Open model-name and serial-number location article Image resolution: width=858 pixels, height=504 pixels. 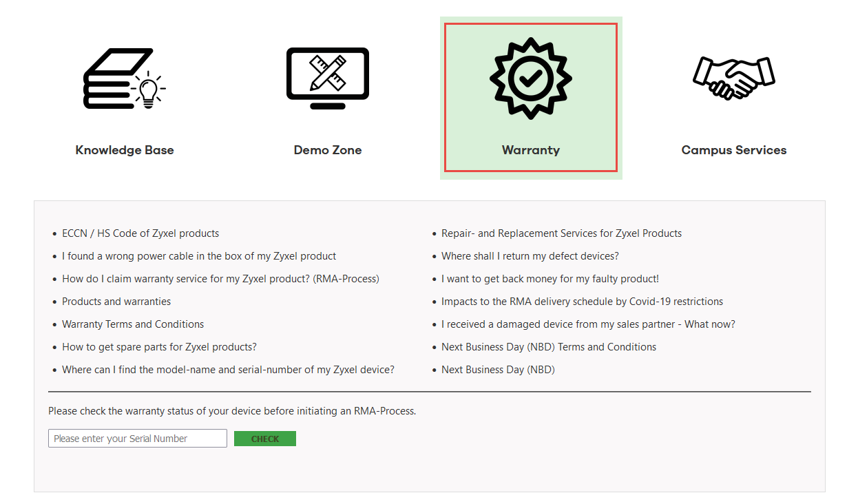(x=228, y=370)
